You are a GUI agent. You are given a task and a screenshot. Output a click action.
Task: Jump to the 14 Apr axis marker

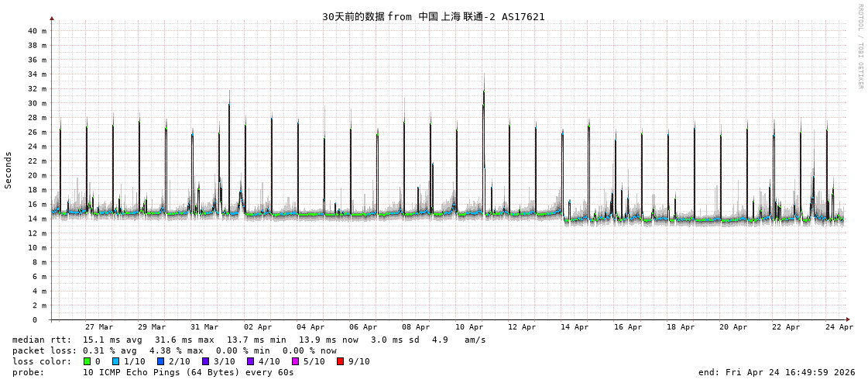[575, 327]
